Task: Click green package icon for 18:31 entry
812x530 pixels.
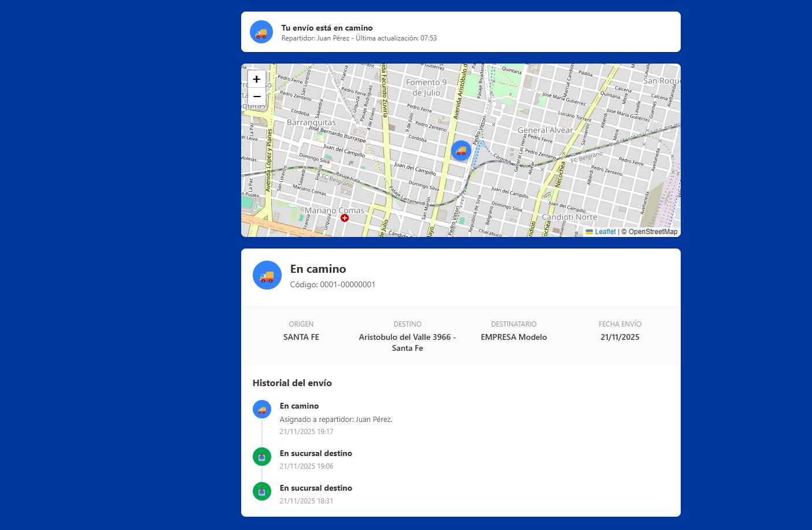Action: click(262, 492)
